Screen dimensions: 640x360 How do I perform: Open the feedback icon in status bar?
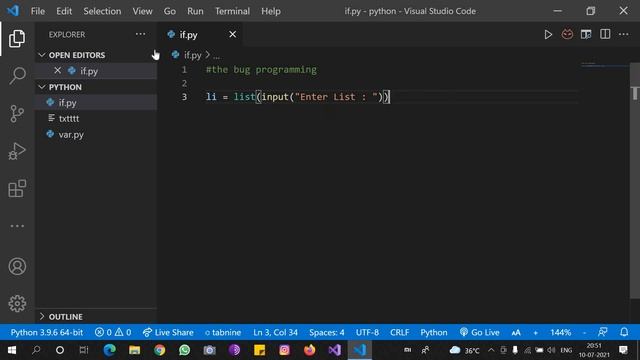[x=602, y=332]
